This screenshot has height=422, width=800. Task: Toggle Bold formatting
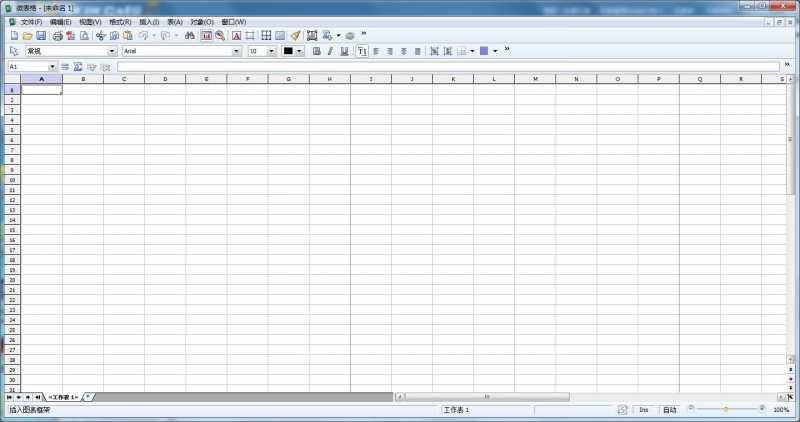[317, 51]
